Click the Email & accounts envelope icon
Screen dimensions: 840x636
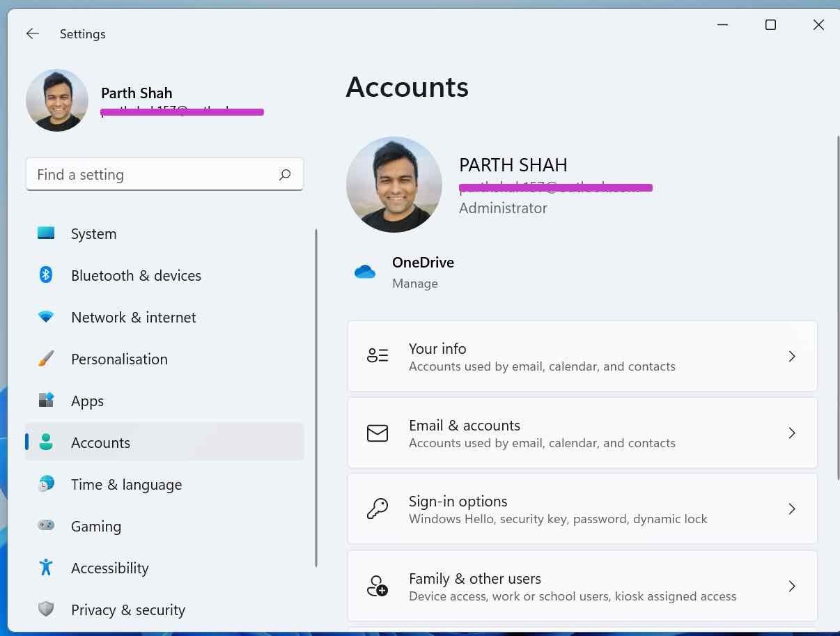[x=378, y=433]
